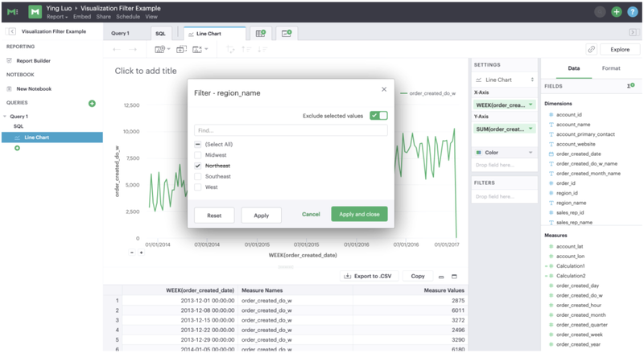
Task: Click the Reset button in filter dialog
Action: (x=214, y=215)
